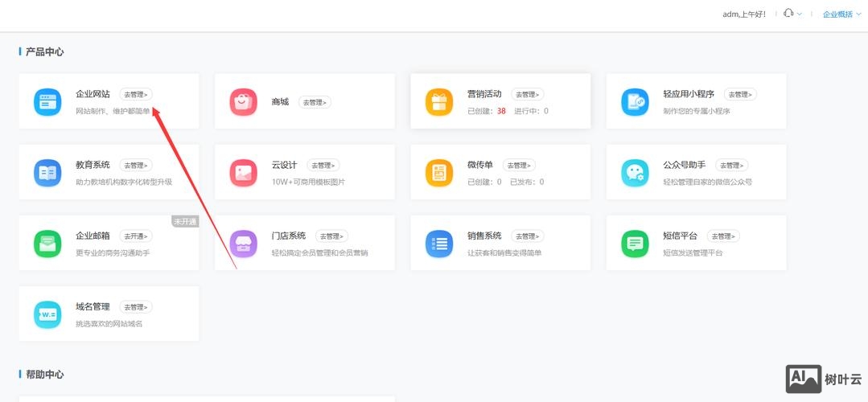Click the 未开通 badge on 企业邮箱

coord(185,221)
